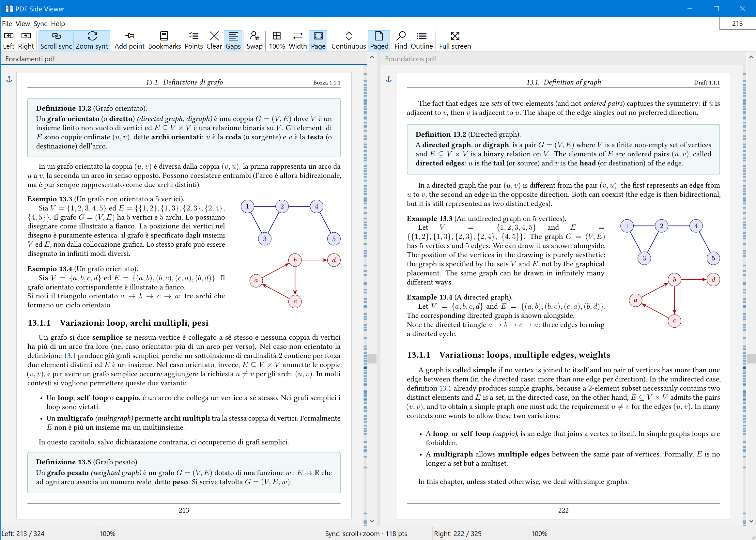Swap the two documents
This screenshot has width=756, height=540.
click(254, 40)
